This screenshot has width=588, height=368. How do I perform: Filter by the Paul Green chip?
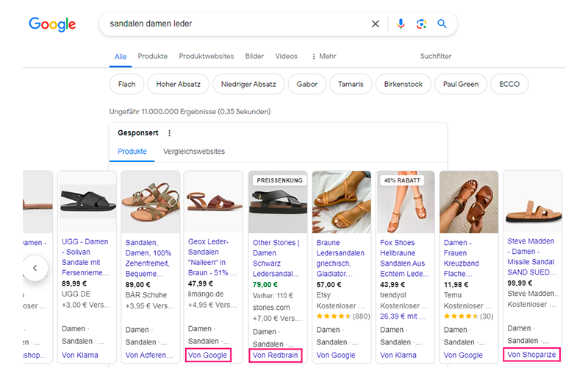pos(461,84)
